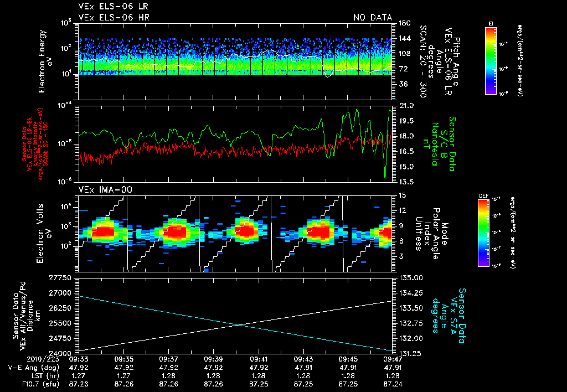This screenshot has height=392, width=567.
Task: Click the 132.00 degrees tick value
Action: click(410, 338)
